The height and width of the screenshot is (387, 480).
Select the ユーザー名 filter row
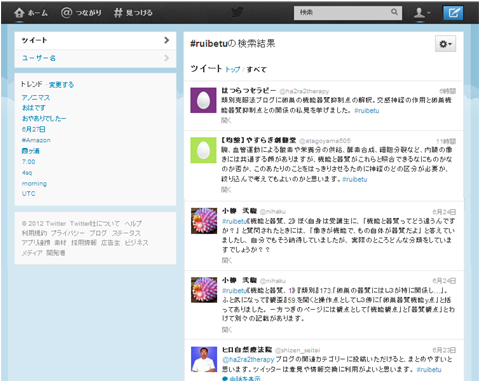tap(95, 58)
